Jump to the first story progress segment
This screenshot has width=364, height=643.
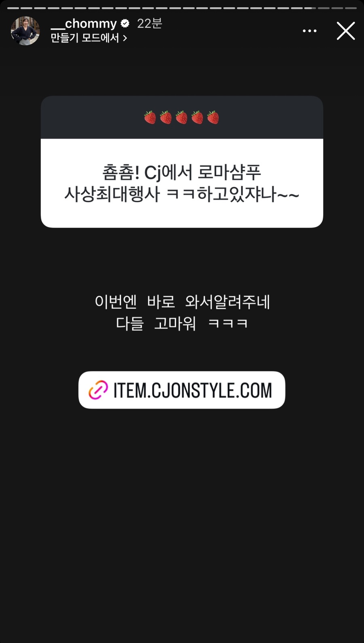13,8
